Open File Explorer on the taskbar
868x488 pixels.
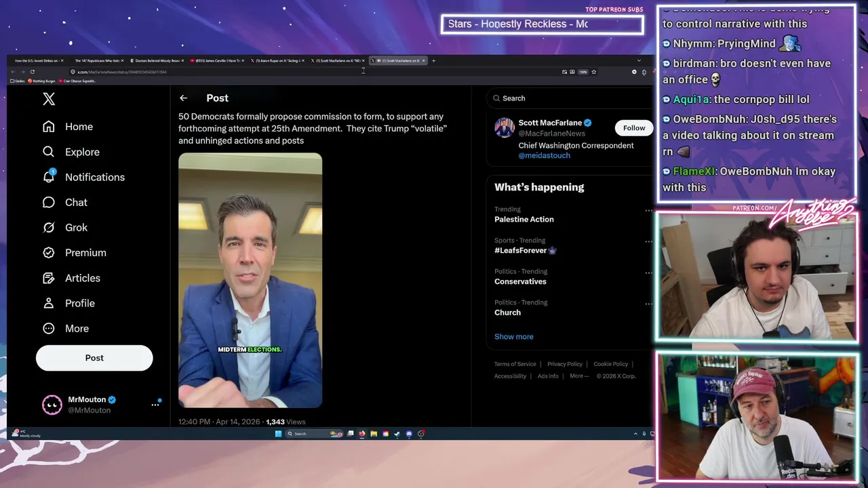(374, 434)
